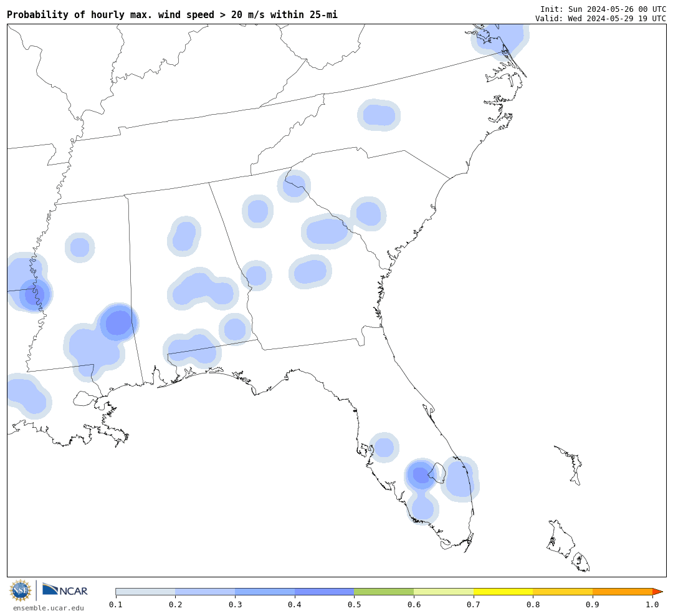Click the 0.4–0.5 periwinkle colorbar segment

click(325, 592)
